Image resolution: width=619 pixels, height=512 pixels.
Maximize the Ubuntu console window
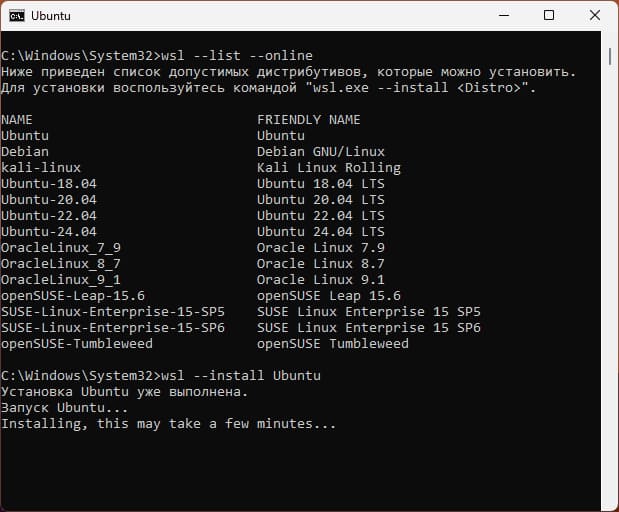tap(549, 15)
